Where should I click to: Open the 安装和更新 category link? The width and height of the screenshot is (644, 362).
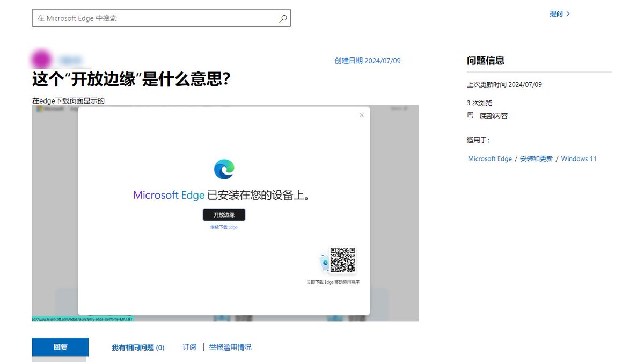coord(536,159)
